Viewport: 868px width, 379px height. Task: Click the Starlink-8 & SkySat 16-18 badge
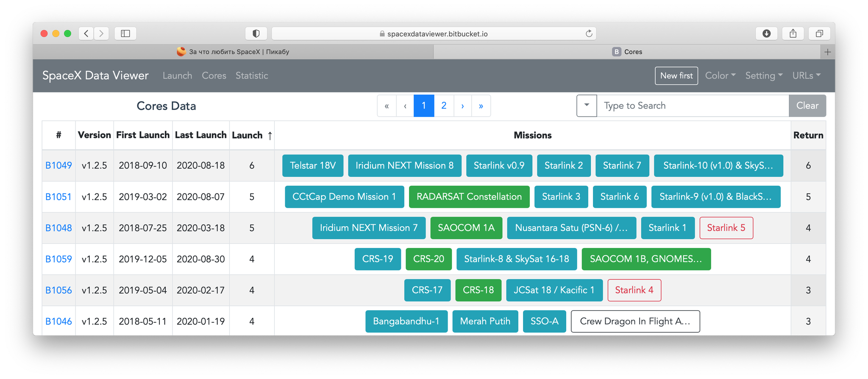click(x=517, y=259)
